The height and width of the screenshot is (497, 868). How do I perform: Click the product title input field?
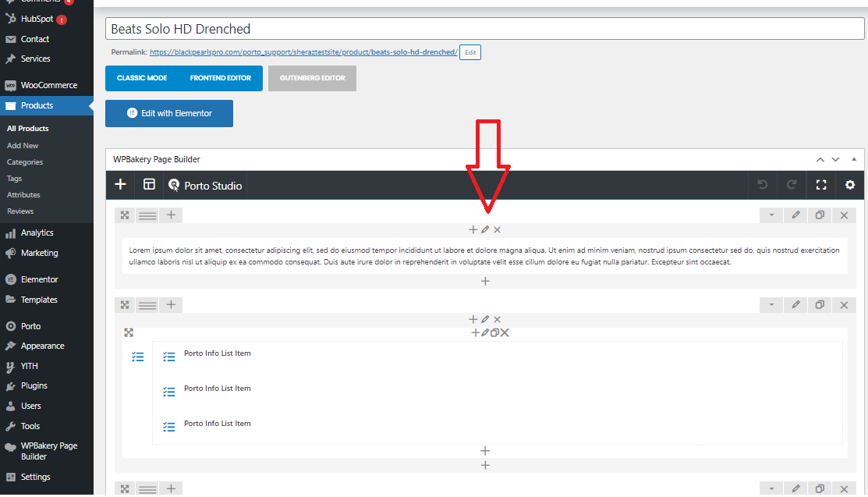(484, 29)
